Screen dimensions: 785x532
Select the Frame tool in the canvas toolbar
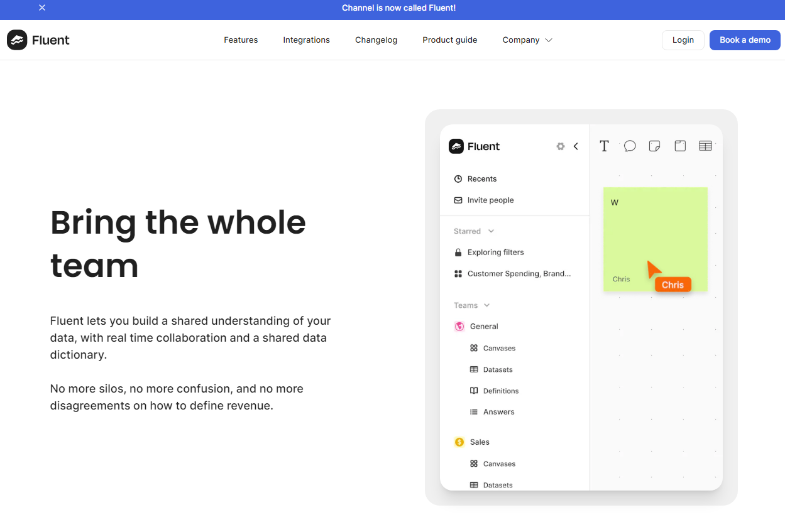coord(680,146)
